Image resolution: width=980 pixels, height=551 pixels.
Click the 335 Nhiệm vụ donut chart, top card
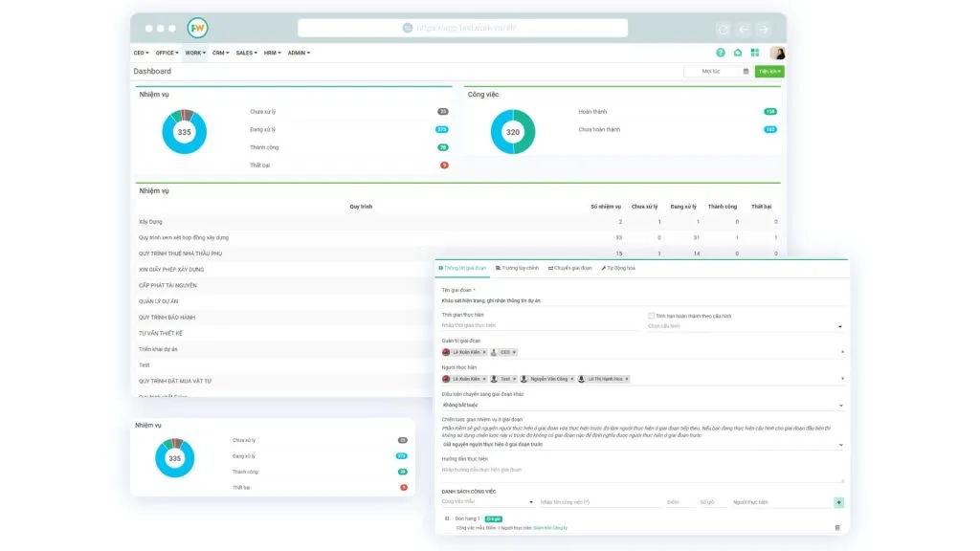185,132
